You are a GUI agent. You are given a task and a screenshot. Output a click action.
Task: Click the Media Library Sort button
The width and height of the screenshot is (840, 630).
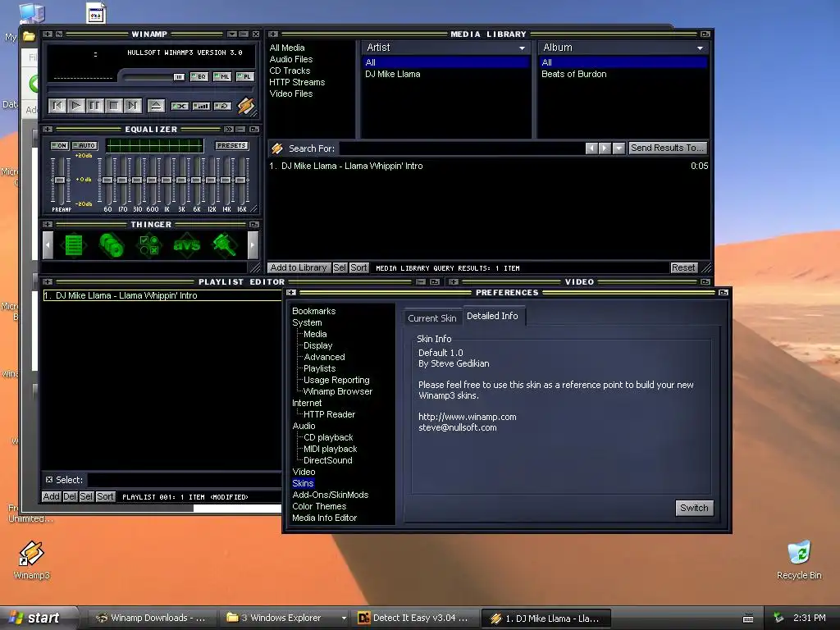358,267
